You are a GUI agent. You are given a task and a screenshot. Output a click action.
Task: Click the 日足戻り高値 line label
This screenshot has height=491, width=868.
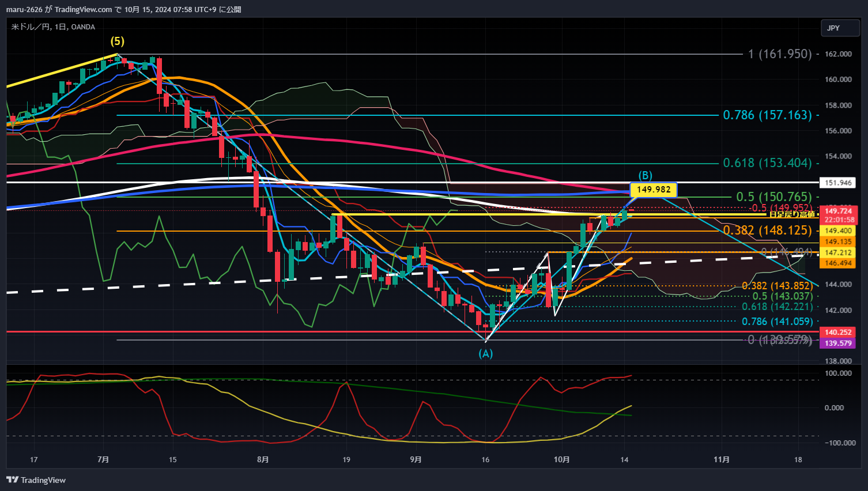792,214
